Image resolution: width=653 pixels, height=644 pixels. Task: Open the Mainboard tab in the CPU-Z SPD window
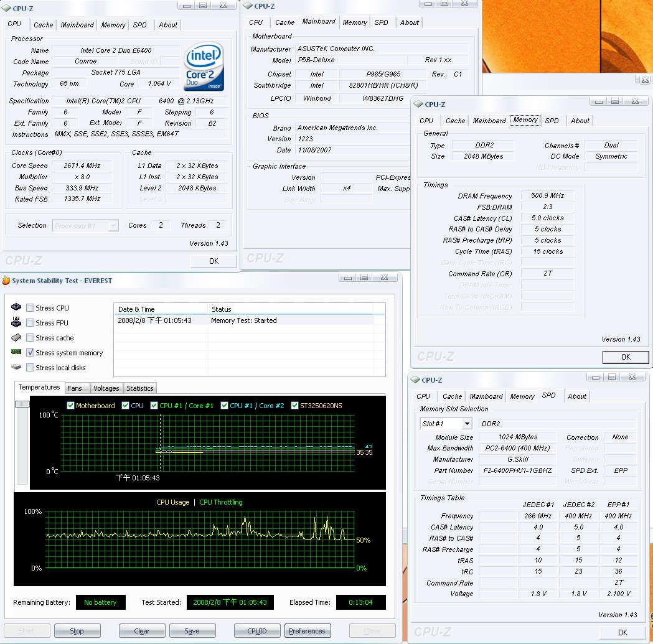pyautogui.click(x=486, y=396)
